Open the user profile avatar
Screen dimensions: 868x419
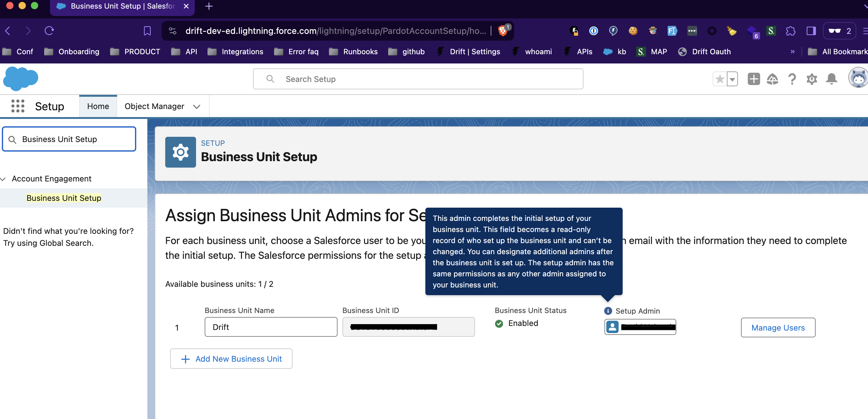(x=858, y=78)
